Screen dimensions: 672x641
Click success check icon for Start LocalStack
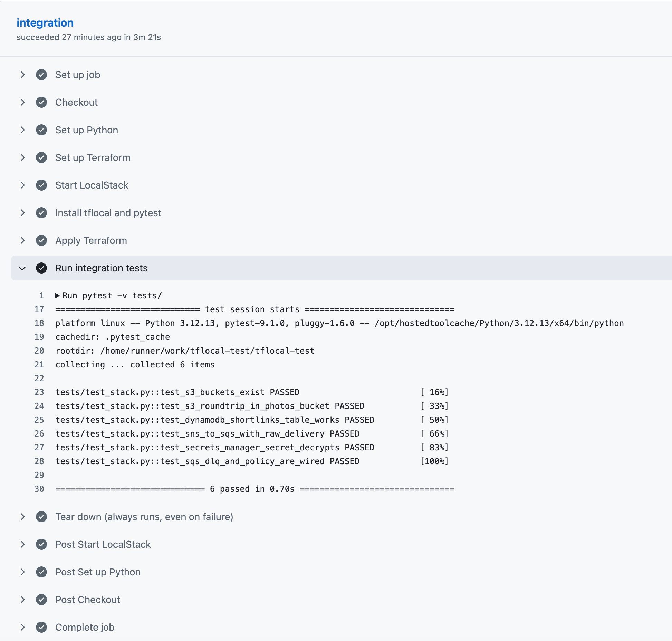tap(41, 185)
